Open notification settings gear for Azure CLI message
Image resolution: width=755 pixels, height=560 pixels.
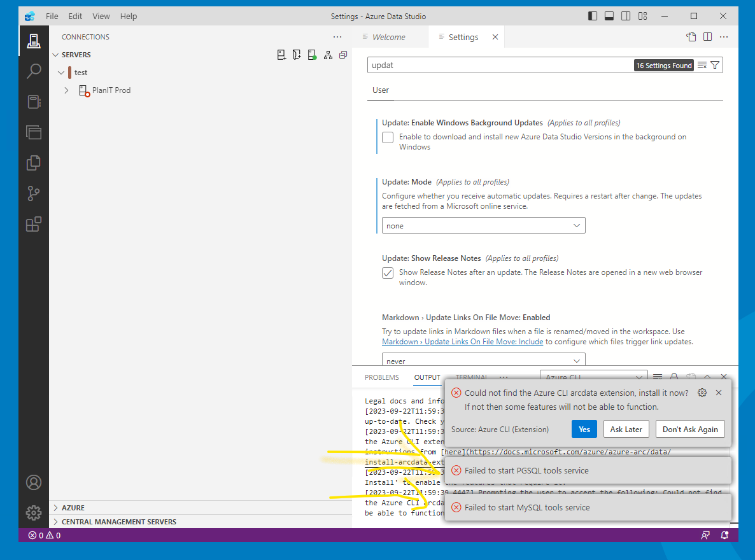coord(702,393)
